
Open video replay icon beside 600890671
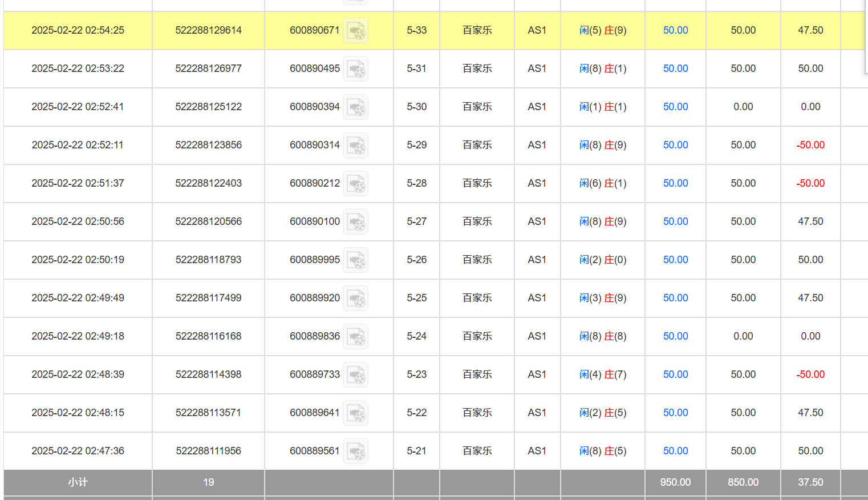click(355, 31)
